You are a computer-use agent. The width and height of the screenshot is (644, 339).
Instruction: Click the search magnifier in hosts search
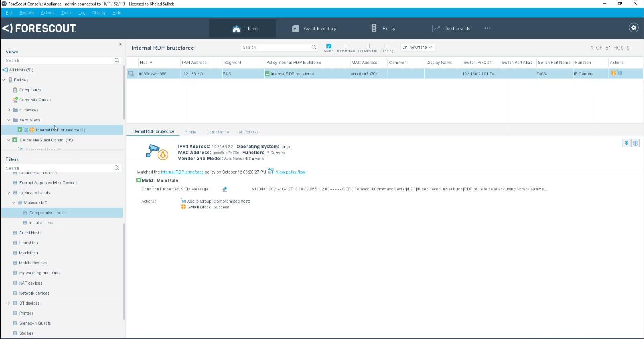(314, 47)
